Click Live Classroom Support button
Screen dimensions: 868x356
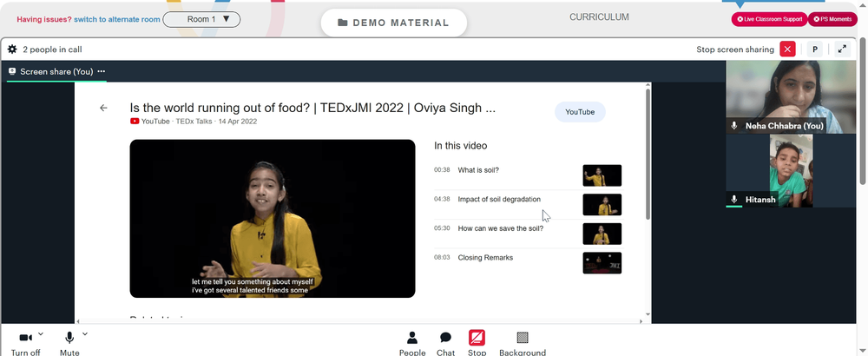click(x=769, y=19)
